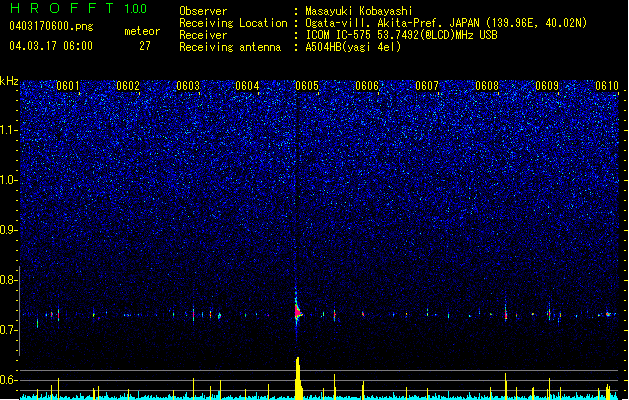The height and width of the screenshot is (400, 629).
Task: Click the 1.1 kHz axis label
Action: point(9,130)
